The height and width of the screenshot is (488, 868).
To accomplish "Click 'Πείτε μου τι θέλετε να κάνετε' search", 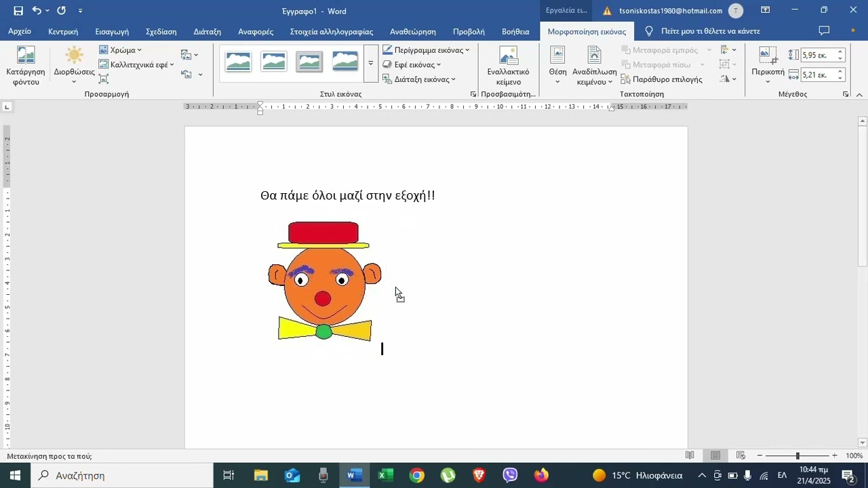I will tap(710, 31).
